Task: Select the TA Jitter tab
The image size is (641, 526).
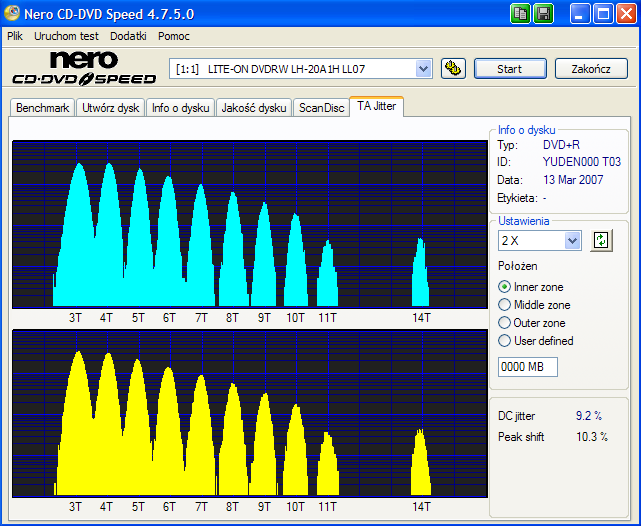Action: click(x=377, y=106)
